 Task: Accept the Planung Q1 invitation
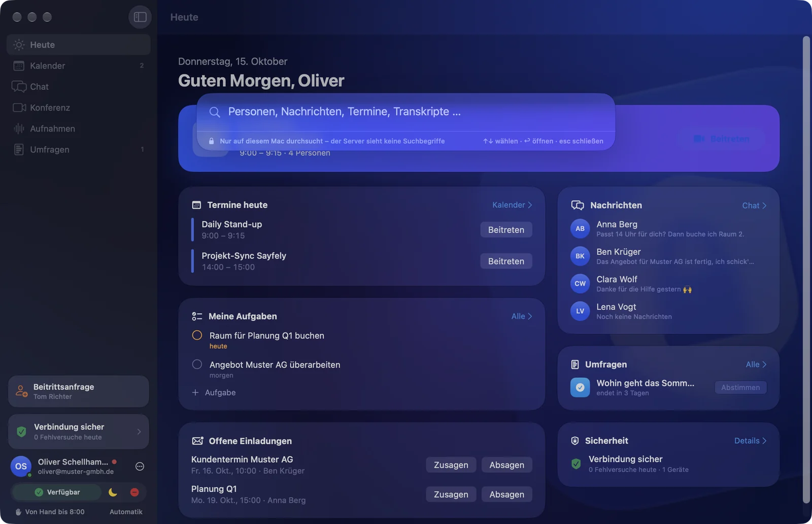point(451,494)
